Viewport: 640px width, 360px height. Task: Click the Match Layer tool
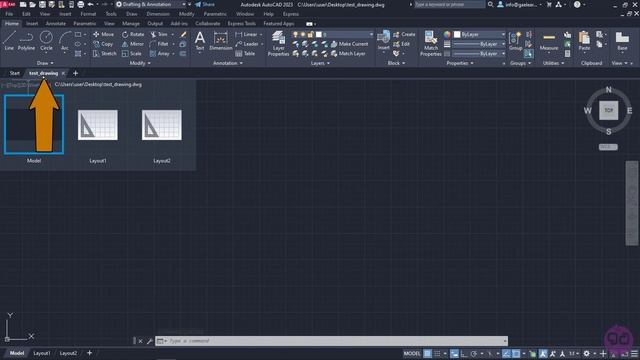click(348, 53)
